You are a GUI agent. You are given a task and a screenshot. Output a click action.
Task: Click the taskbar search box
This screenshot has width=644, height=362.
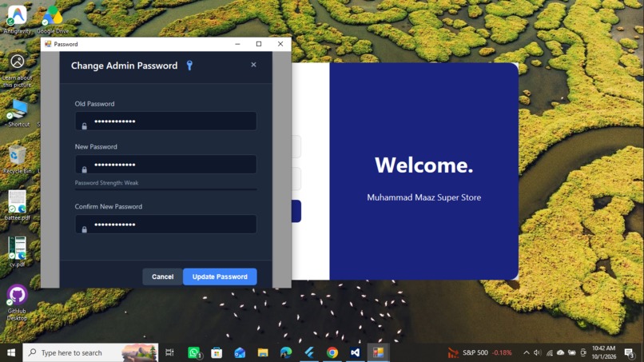[90, 352]
